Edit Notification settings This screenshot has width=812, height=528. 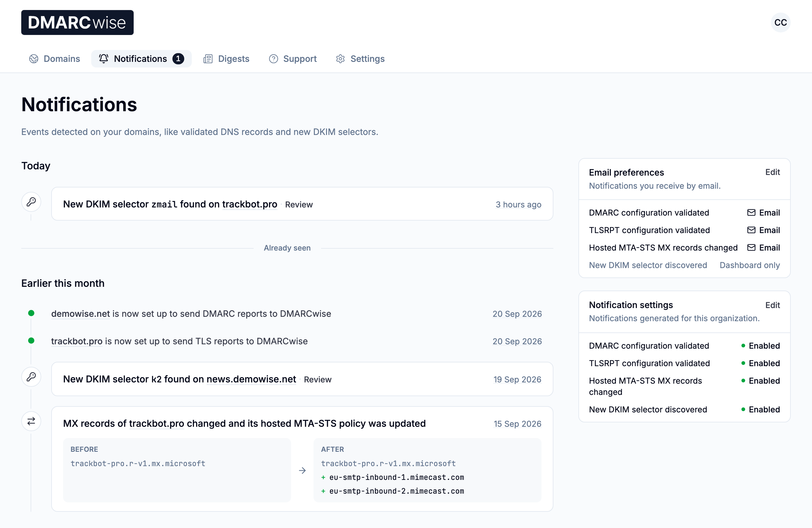(772, 305)
